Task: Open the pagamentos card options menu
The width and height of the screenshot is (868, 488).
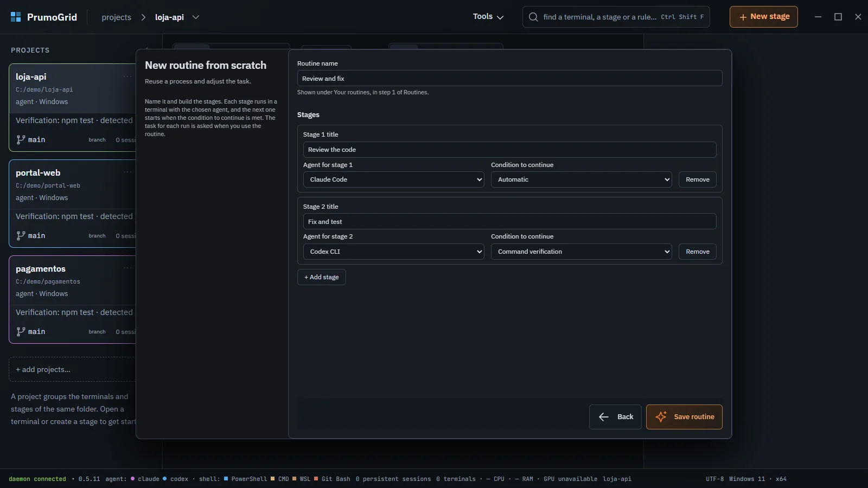Action: tap(127, 268)
